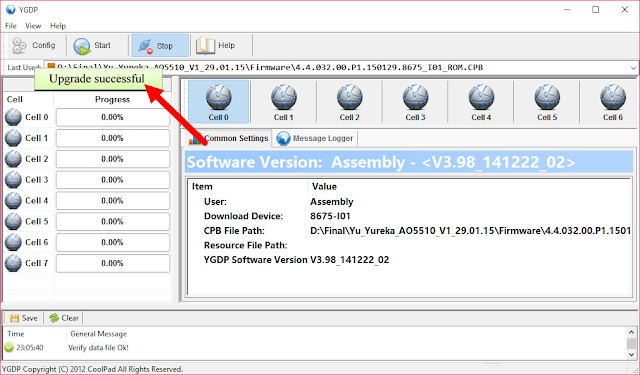Open the View menu
The height and width of the screenshot is (375, 640).
[33, 26]
